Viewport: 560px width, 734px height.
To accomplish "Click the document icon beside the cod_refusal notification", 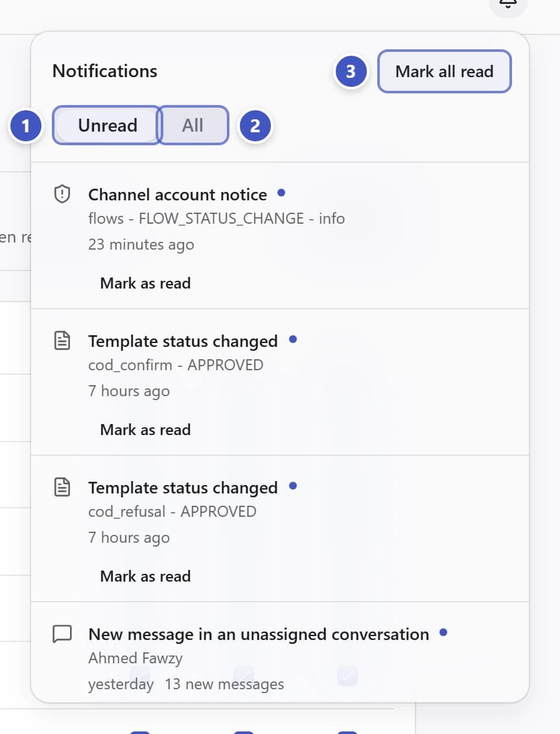I will [x=62, y=487].
